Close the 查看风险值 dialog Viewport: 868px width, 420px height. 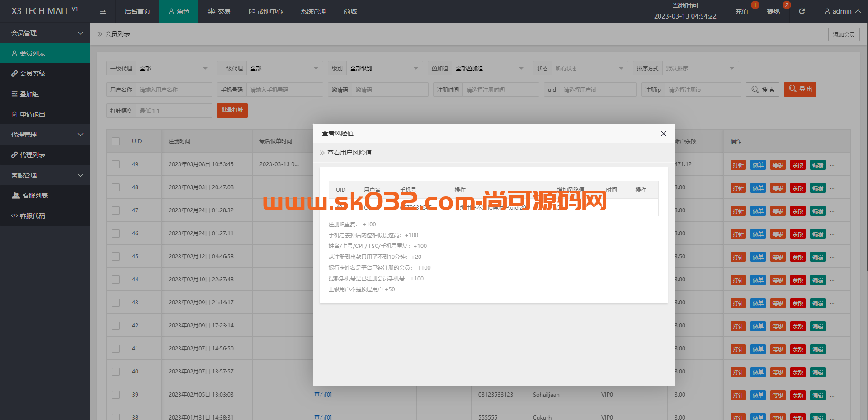pyautogui.click(x=664, y=134)
